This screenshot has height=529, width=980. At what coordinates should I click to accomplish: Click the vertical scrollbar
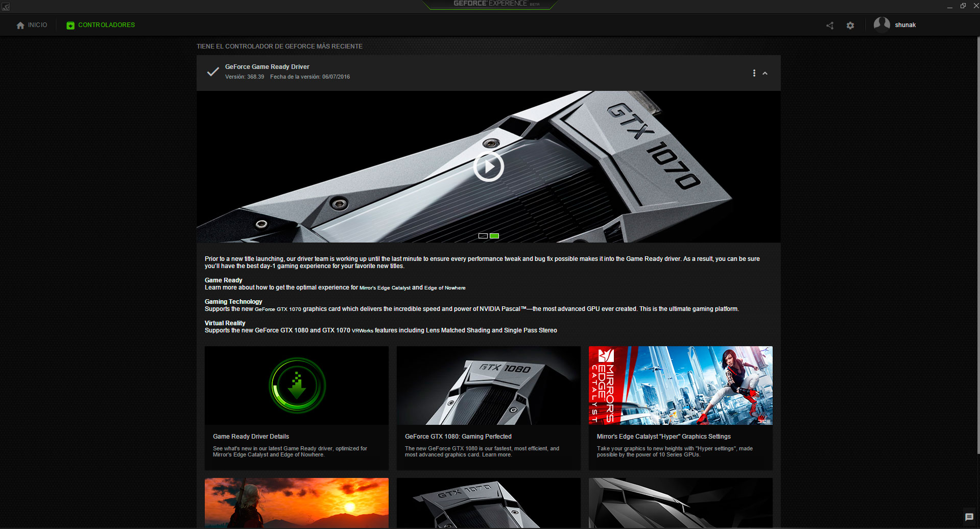click(978, 245)
